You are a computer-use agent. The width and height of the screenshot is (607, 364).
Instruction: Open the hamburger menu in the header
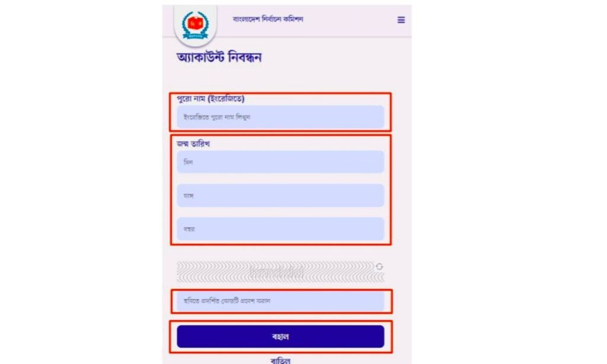[x=401, y=20]
